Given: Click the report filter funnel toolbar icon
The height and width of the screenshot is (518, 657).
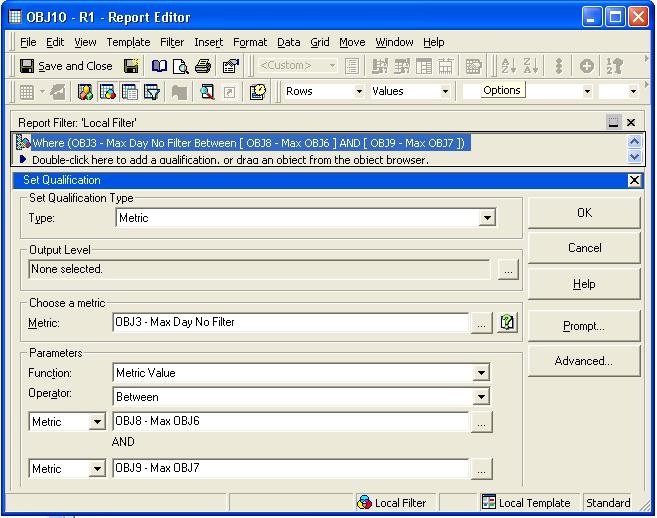Looking at the screenshot, I should [x=151, y=91].
